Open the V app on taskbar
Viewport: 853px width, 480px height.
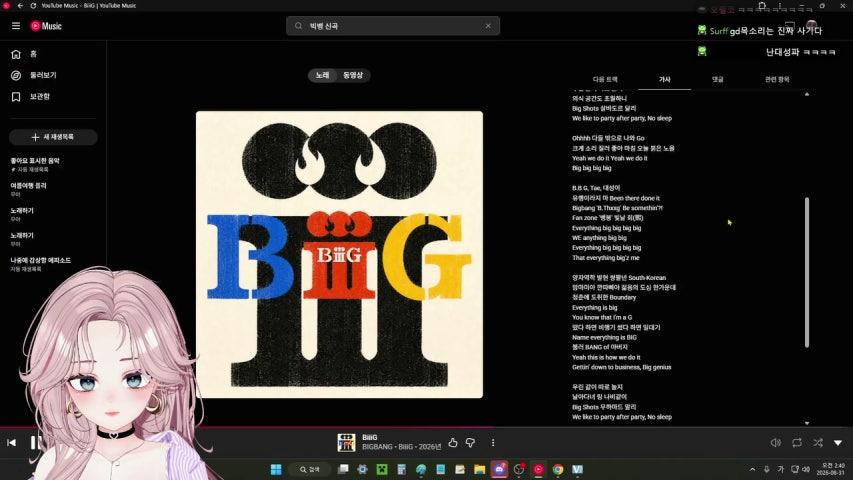click(577, 469)
